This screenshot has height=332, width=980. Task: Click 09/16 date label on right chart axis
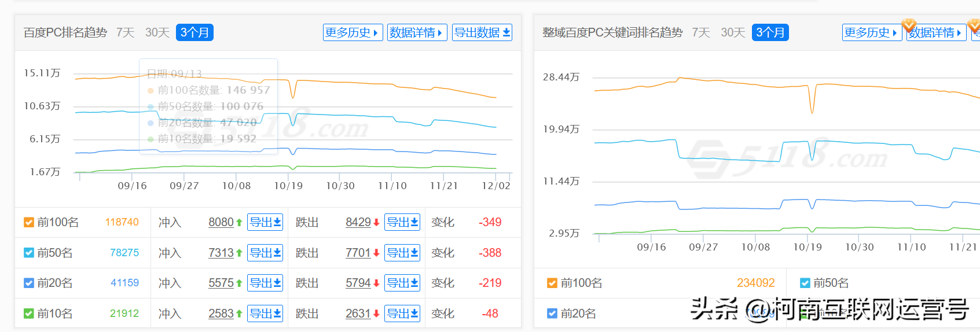click(651, 247)
